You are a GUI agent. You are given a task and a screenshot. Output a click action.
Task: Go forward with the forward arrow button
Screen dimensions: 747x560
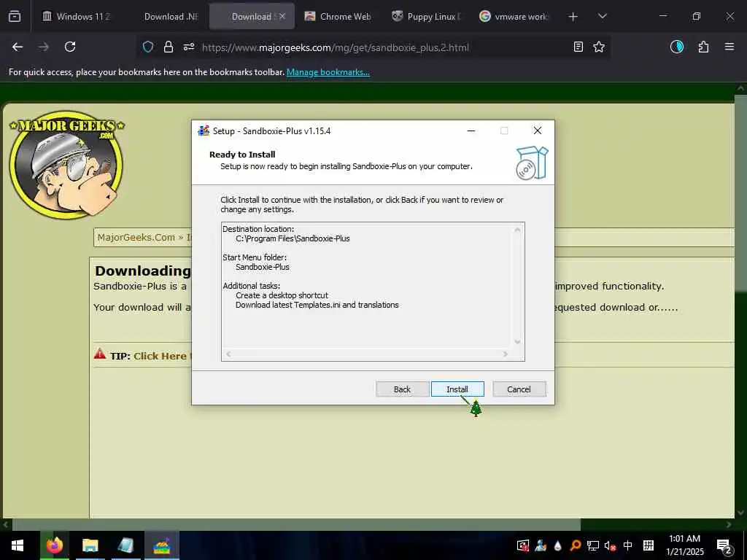click(x=44, y=47)
